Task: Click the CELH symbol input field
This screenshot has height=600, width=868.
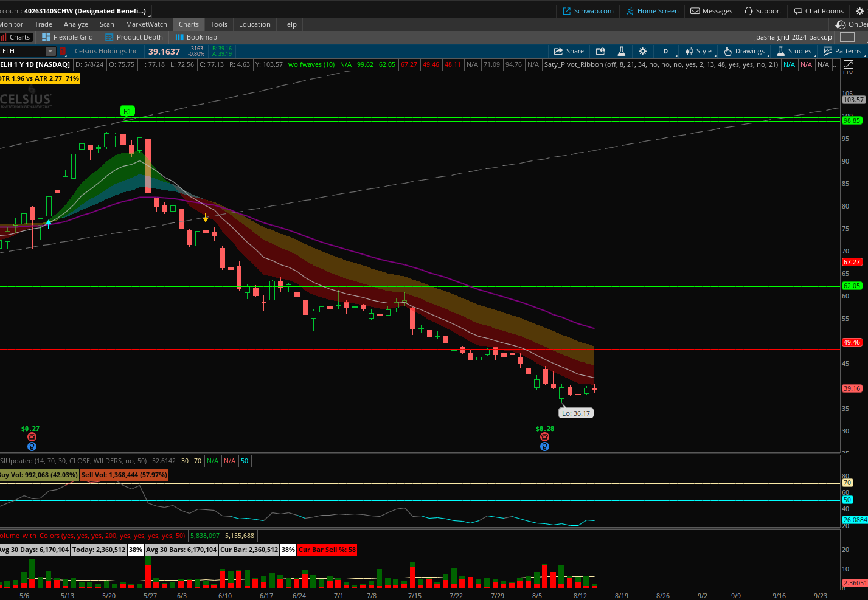Action: [x=22, y=51]
